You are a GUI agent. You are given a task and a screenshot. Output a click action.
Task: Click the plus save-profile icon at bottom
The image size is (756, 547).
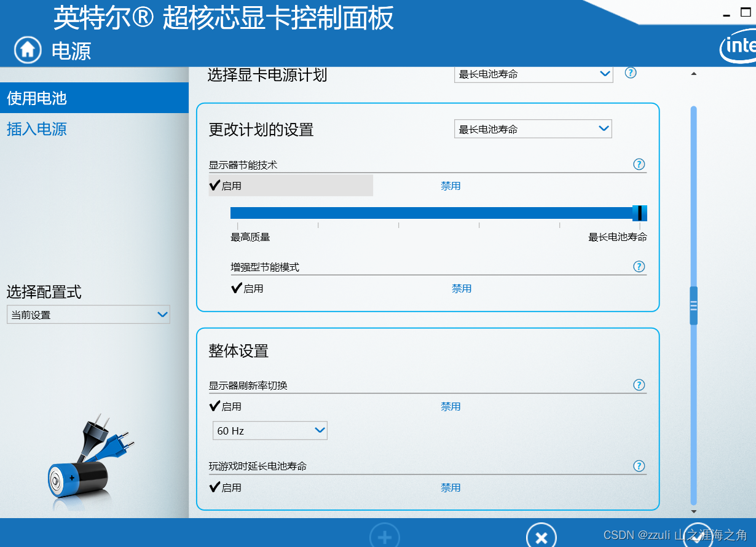click(385, 537)
